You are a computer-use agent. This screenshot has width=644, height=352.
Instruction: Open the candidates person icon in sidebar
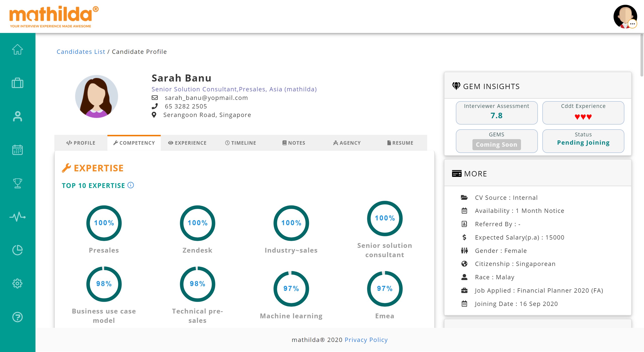click(17, 116)
